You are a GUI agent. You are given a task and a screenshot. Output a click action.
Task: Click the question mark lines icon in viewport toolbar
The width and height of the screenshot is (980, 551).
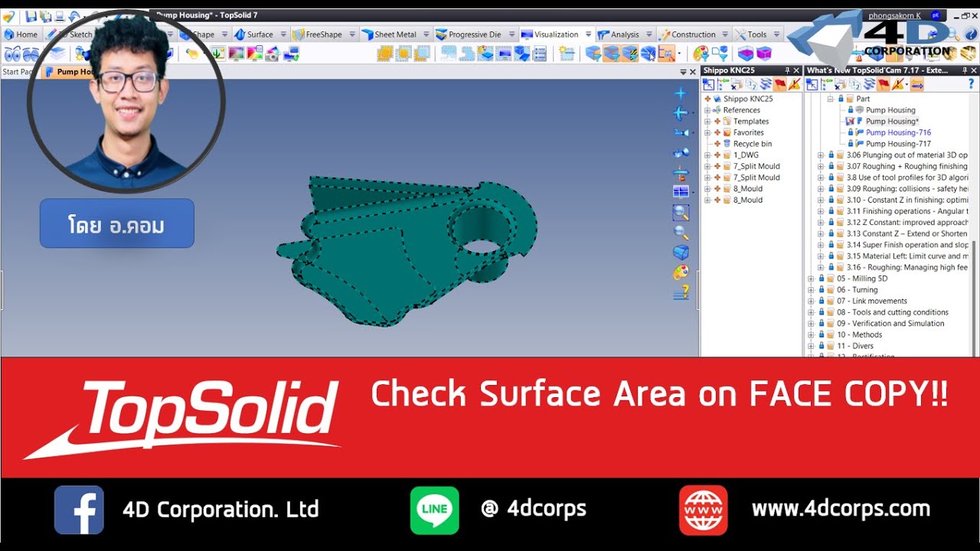click(681, 292)
